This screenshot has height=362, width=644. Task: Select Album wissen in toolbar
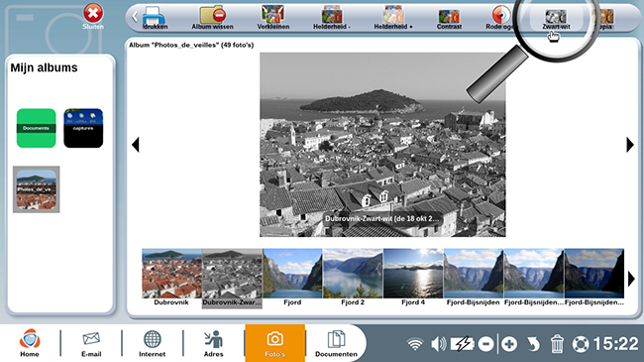212,18
